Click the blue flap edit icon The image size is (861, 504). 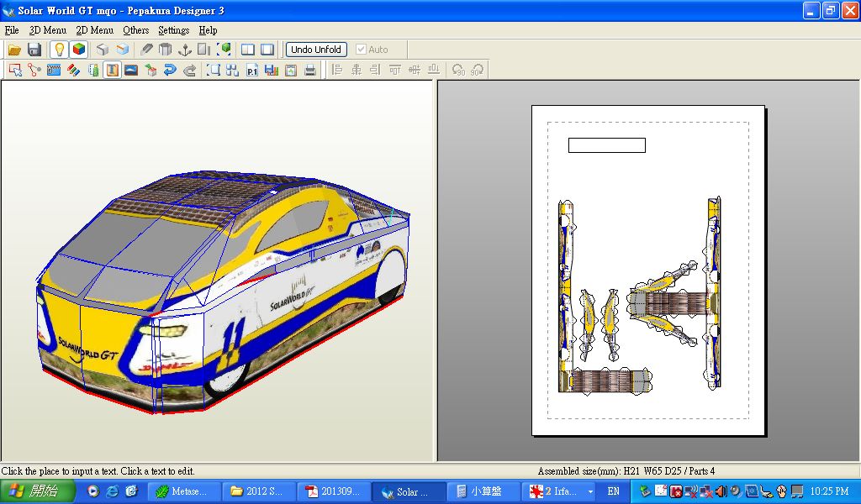54,71
